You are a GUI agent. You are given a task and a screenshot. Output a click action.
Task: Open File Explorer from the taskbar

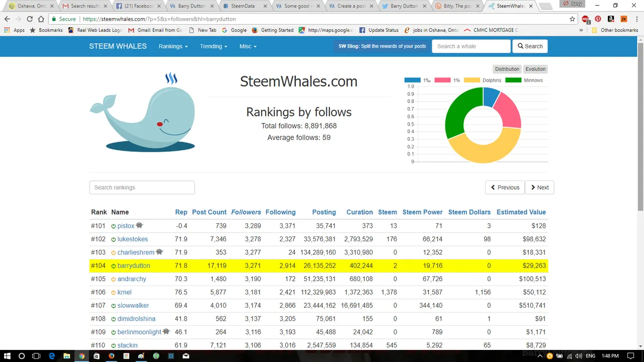(x=66, y=356)
